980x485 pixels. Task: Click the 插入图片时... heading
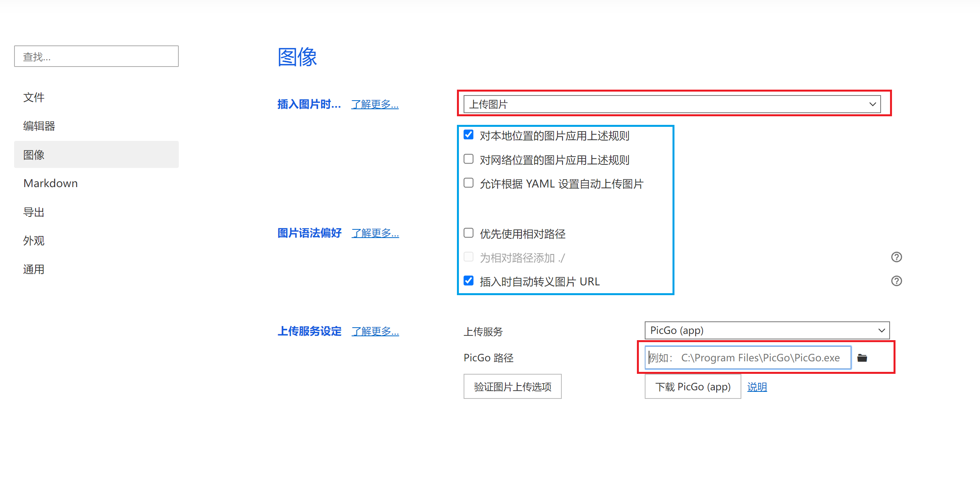pyautogui.click(x=309, y=104)
